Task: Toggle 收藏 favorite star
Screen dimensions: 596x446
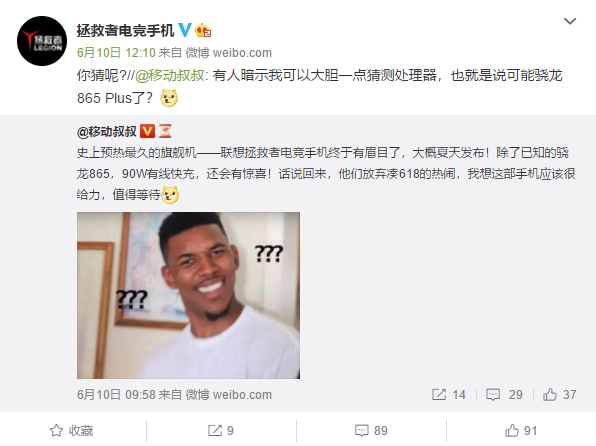Action: click(71, 431)
